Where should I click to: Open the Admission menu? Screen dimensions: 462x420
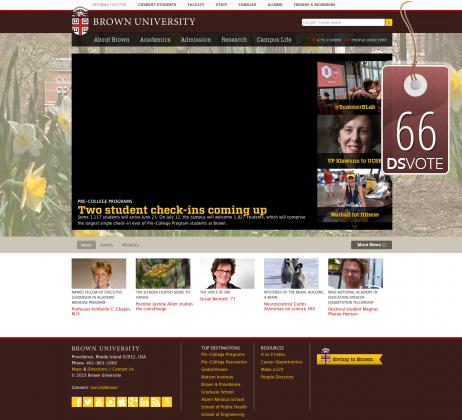[x=196, y=40]
